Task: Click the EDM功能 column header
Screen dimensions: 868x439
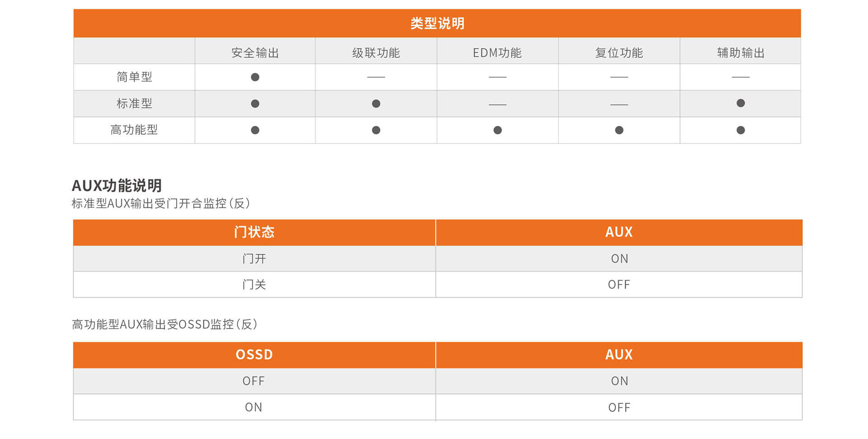Action: (x=497, y=53)
